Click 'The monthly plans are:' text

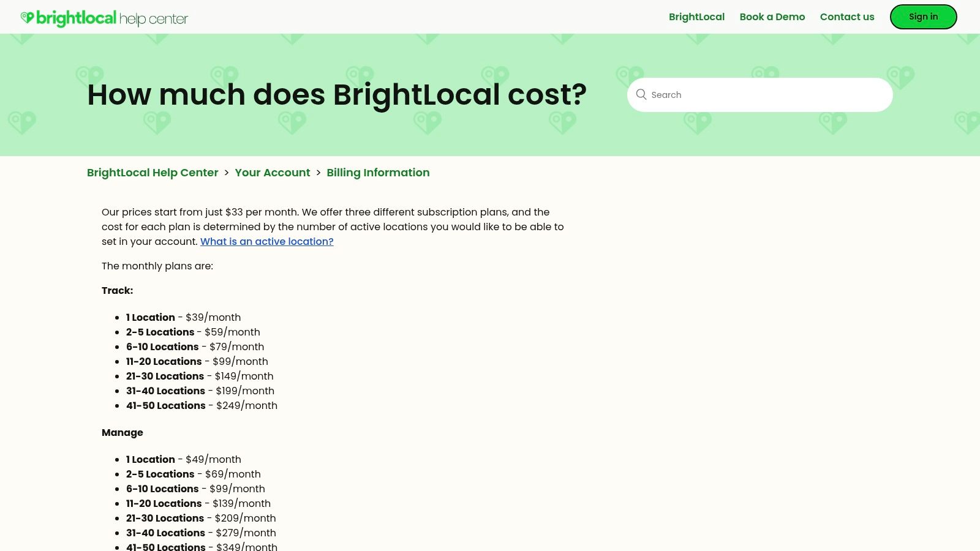157,266
